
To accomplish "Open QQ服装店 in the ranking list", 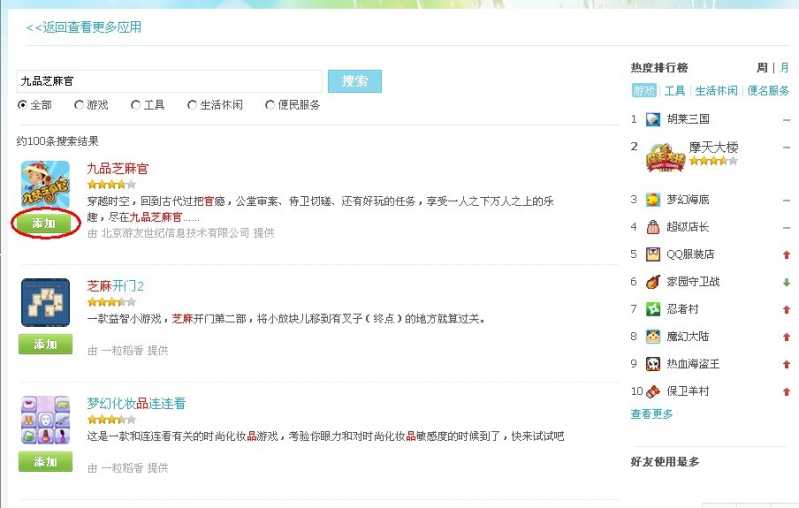I will tap(690, 254).
